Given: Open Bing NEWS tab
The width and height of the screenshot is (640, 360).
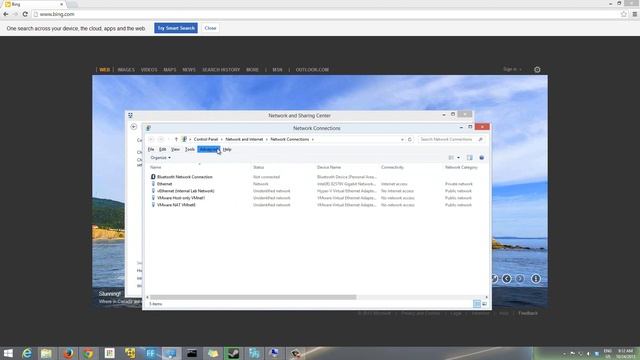Looking at the screenshot, I should tap(189, 70).
